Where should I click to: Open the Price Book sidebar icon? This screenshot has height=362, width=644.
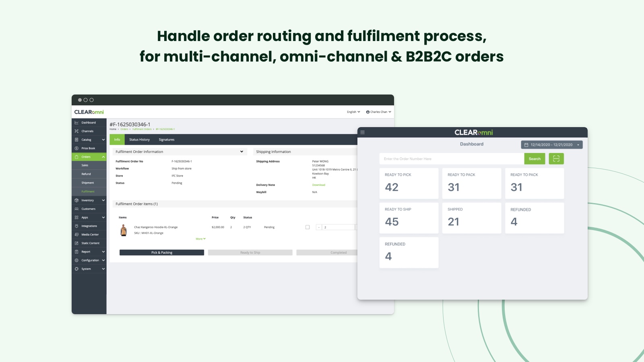[x=76, y=148]
